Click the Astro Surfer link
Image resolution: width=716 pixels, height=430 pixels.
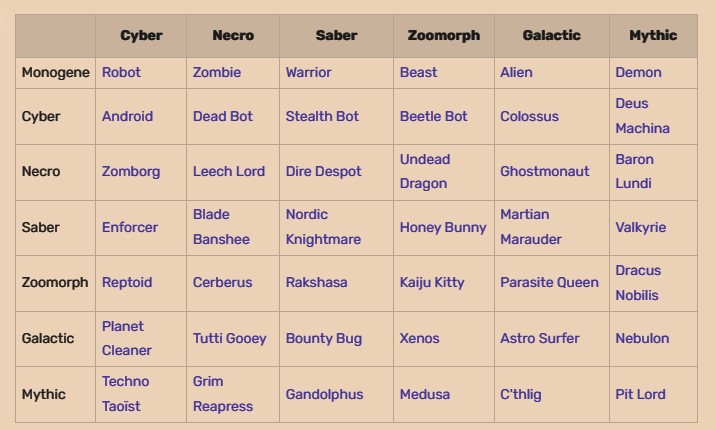pyautogui.click(x=539, y=338)
